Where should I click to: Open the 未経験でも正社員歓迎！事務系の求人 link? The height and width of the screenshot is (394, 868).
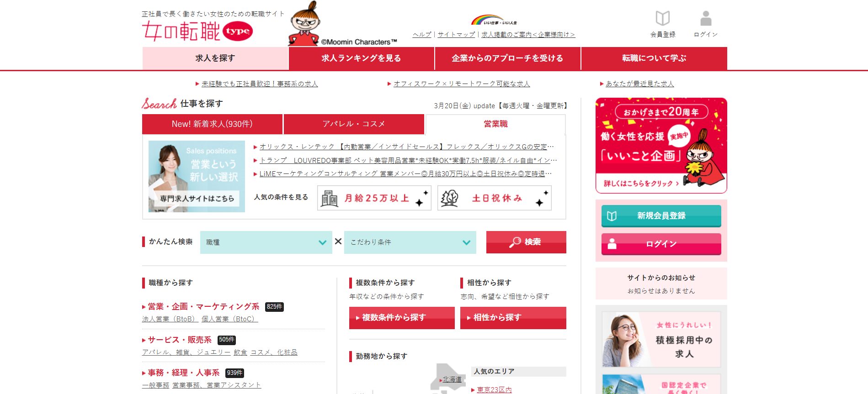point(260,84)
